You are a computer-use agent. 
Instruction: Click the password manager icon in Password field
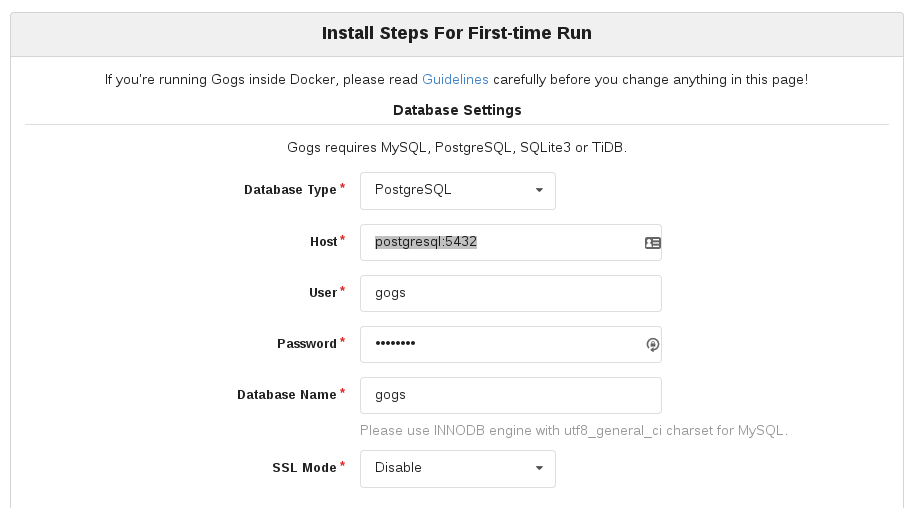652,344
